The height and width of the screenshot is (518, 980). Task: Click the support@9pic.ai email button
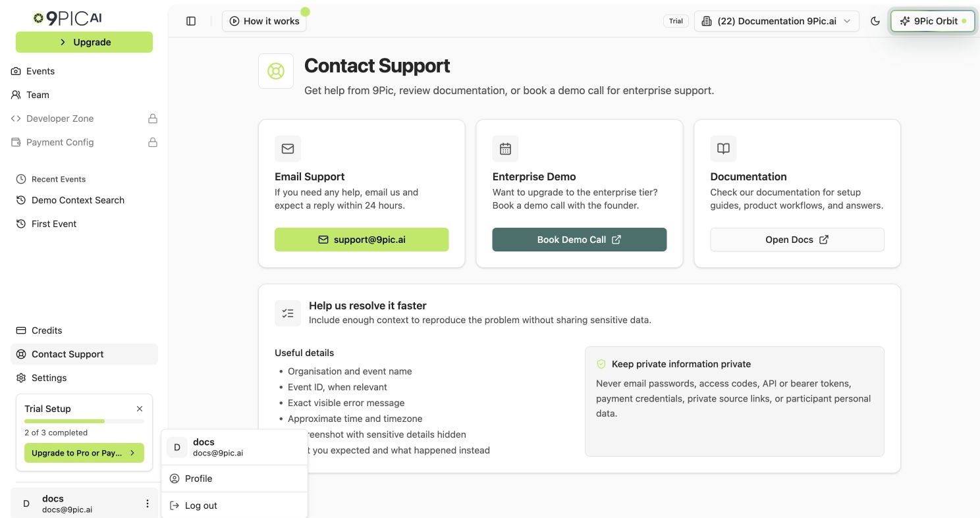point(362,240)
